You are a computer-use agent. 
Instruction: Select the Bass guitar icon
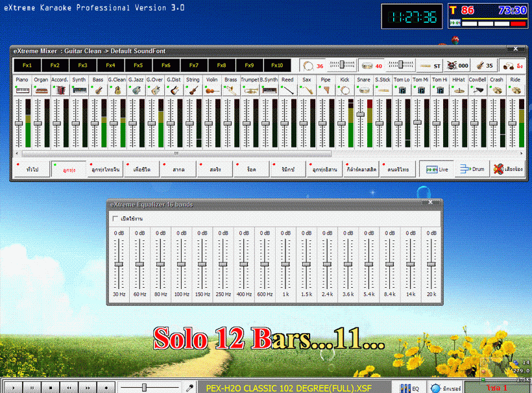coord(99,90)
